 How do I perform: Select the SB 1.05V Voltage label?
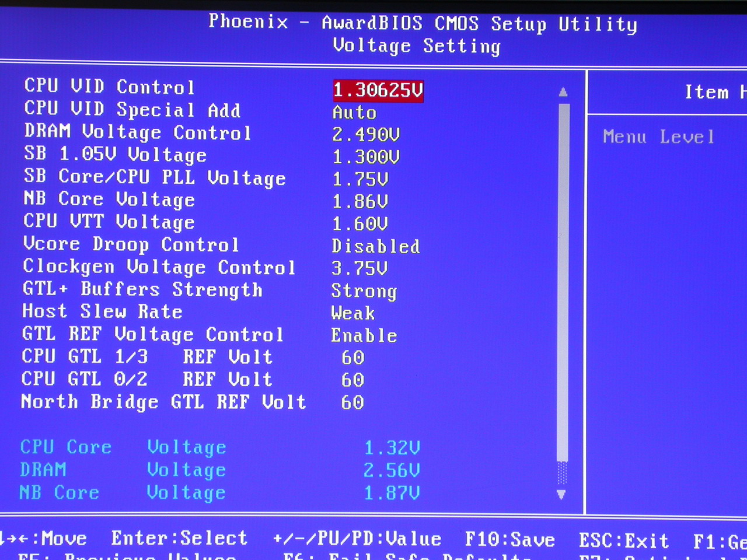[115, 155]
